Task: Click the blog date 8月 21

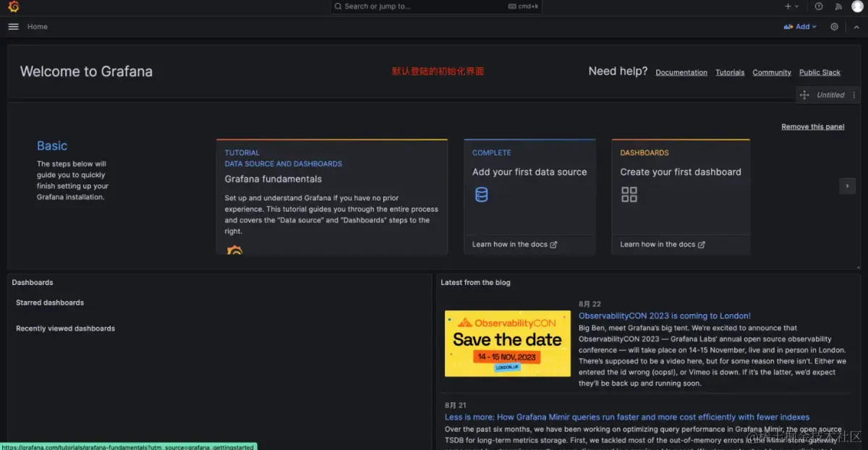Action: (456, 406)
